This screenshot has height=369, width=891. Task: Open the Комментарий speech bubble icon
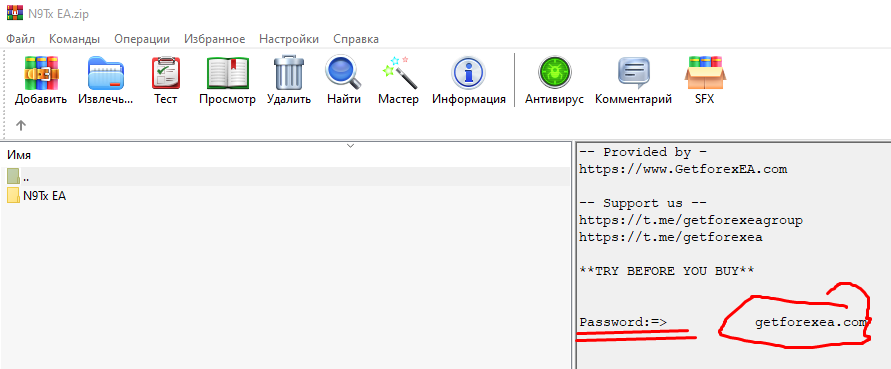tap(634, 73)
